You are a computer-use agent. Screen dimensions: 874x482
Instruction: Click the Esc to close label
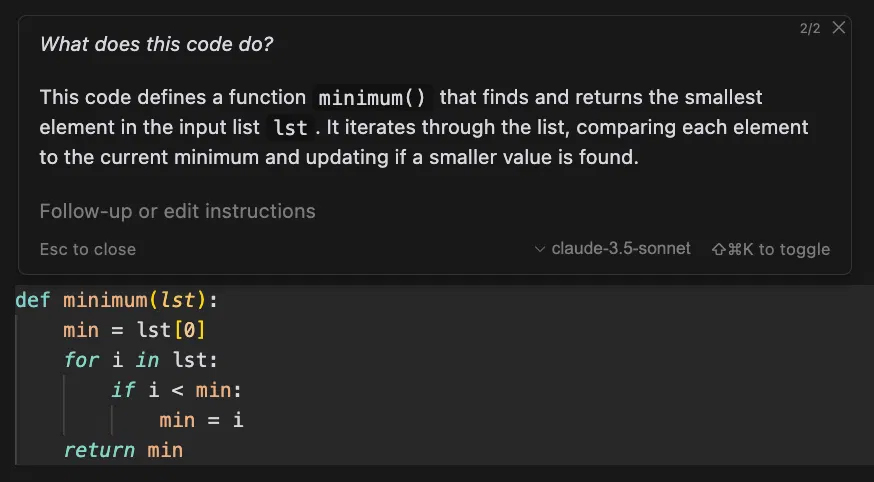(88, 249)
